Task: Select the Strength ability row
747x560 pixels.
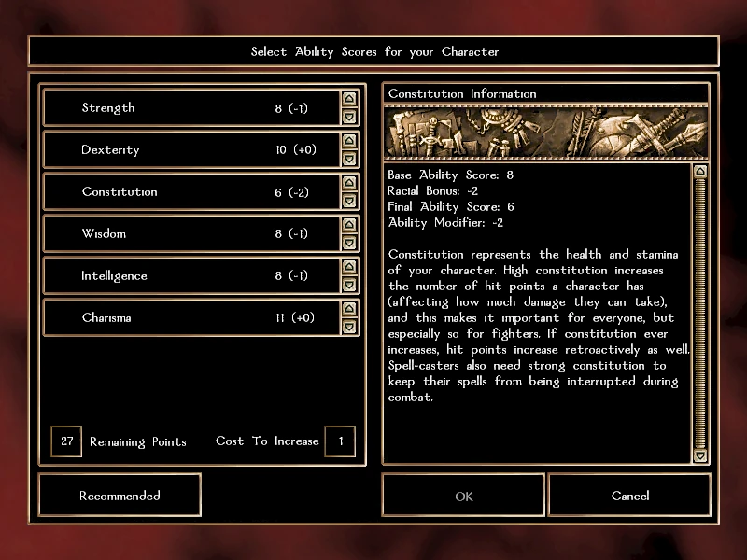Action: pos(191,107)
